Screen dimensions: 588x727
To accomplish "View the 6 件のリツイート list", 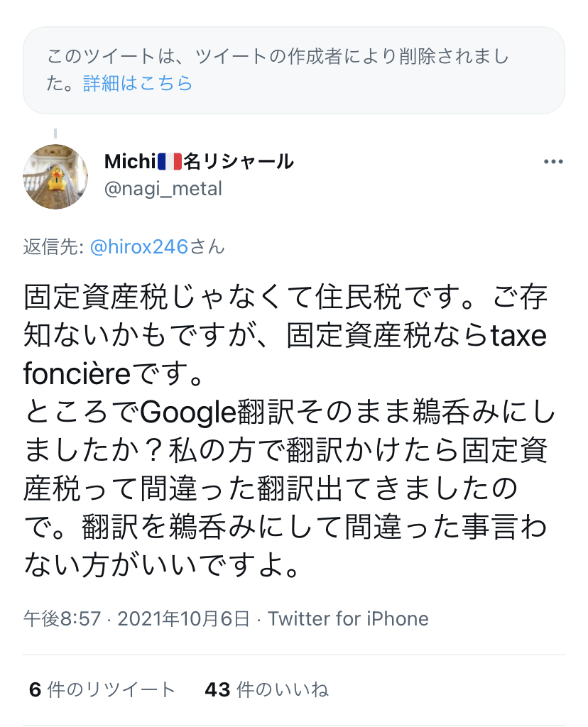I will point(102,689).
